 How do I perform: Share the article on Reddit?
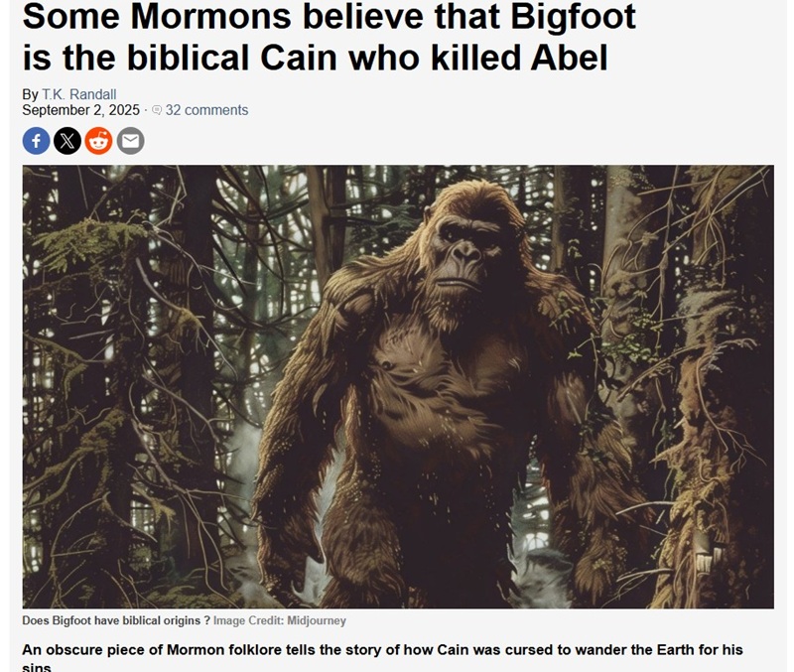coord(98,141)
